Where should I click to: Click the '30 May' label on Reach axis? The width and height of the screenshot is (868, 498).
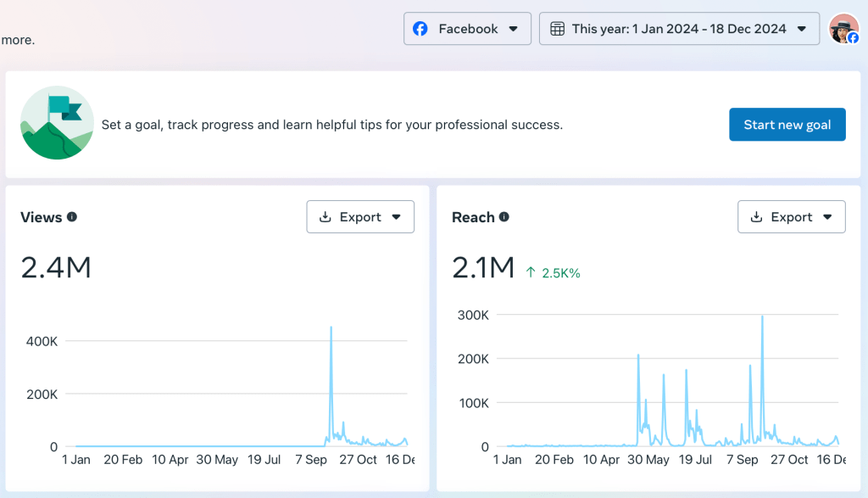click(648, 460)
